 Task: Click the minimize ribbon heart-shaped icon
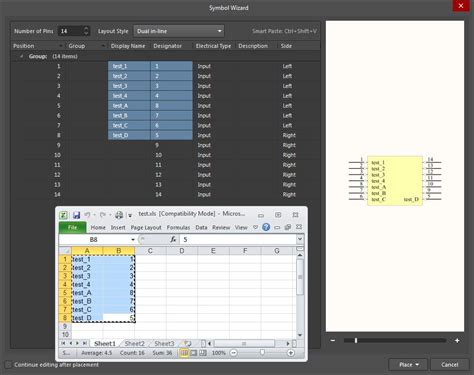tap(256, 227)
